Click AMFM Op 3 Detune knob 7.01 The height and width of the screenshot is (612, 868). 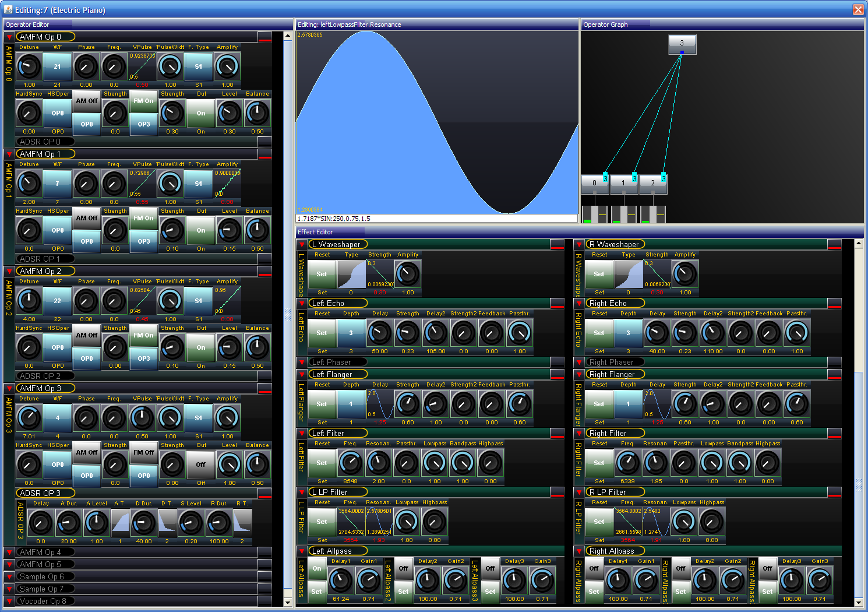coord(29,418)
